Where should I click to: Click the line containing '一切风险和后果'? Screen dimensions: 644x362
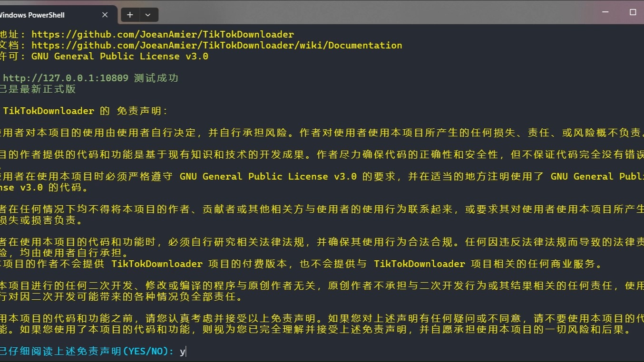(315, 329)
